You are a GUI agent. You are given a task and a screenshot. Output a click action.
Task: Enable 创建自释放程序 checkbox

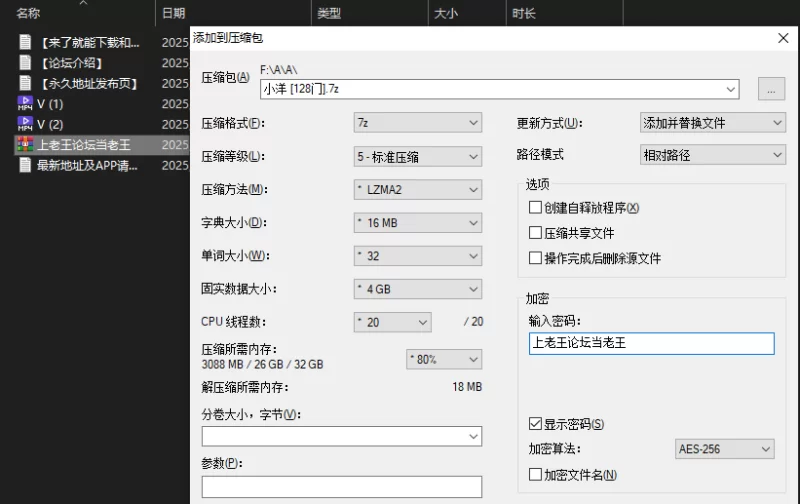click(535, 208)
